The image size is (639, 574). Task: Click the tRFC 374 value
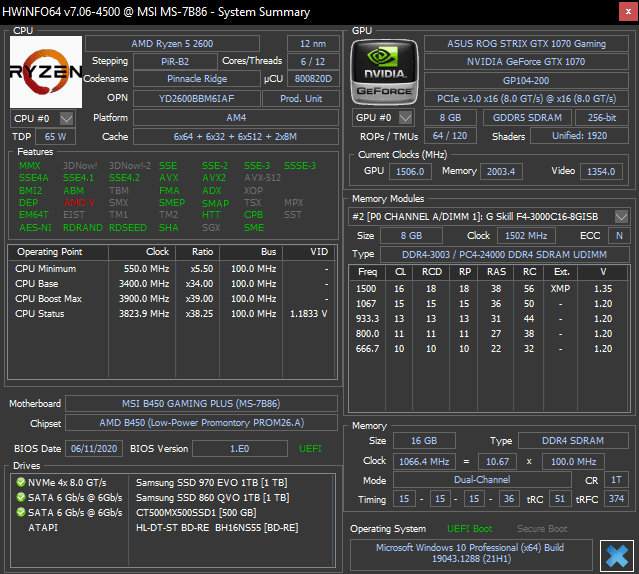click(x=616, y=499)
